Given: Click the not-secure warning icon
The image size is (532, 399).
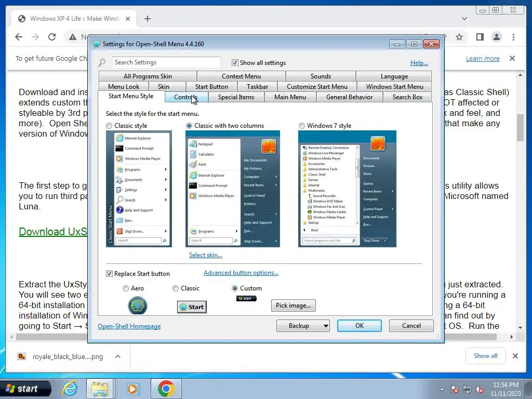Looking at the screenshot, I should pyautogui.click(x=72, y=37).
